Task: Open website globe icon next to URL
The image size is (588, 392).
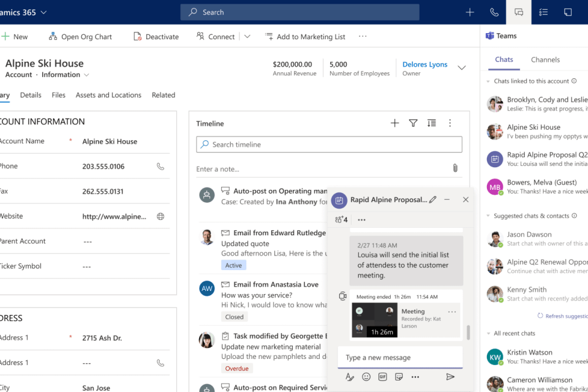Action: point(160,216)
